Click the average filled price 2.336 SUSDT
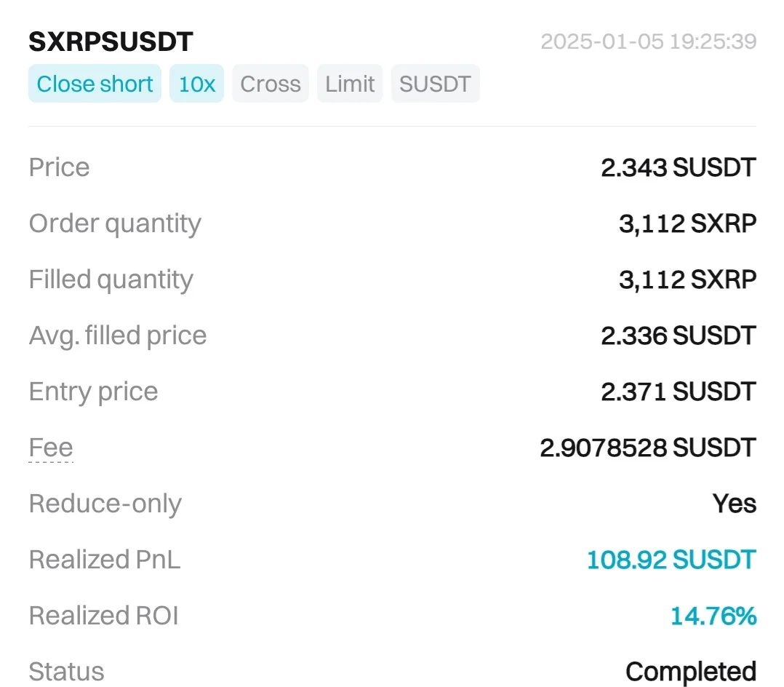This screenshot has width=784, height=687. [x=678, y=335]
